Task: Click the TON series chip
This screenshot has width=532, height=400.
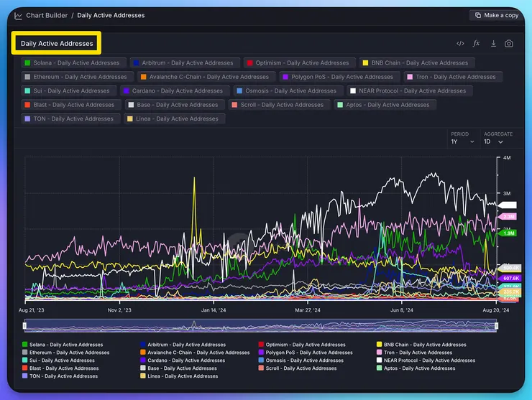Action: pos(70,118)
